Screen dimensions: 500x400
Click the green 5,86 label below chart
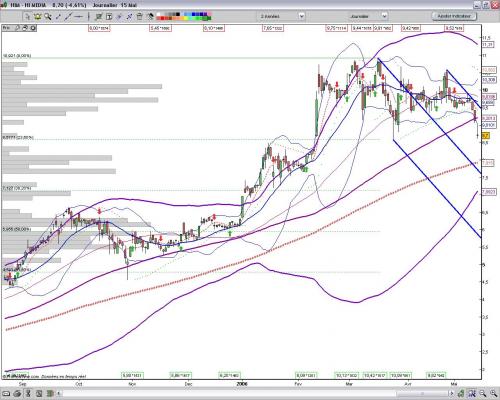point(180,375)
